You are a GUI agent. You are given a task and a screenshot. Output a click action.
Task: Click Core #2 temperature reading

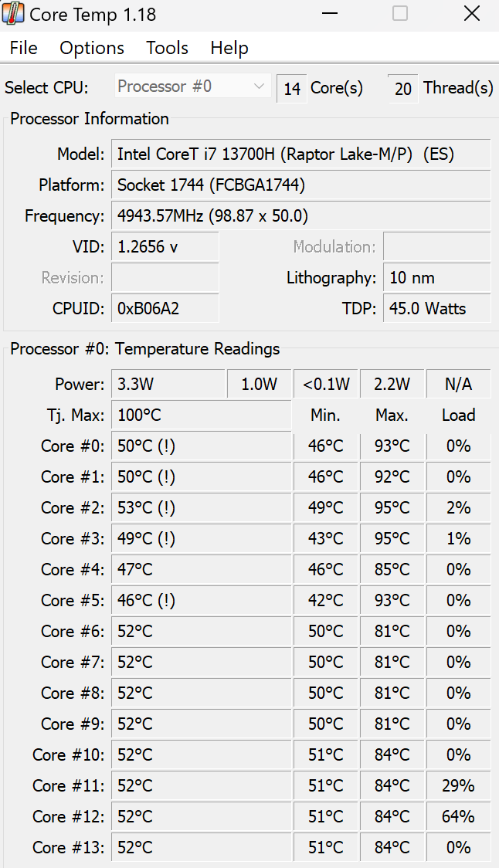[x=201, y=508]
